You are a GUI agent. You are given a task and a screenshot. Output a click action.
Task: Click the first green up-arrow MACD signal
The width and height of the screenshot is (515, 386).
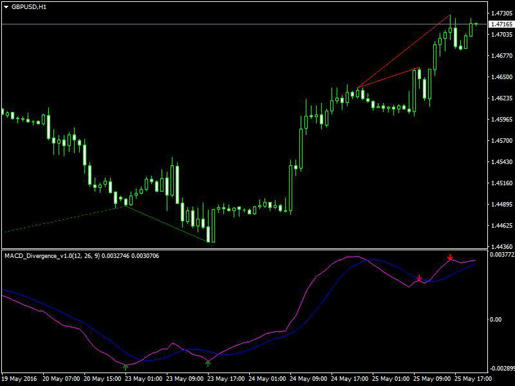point(125,367)
